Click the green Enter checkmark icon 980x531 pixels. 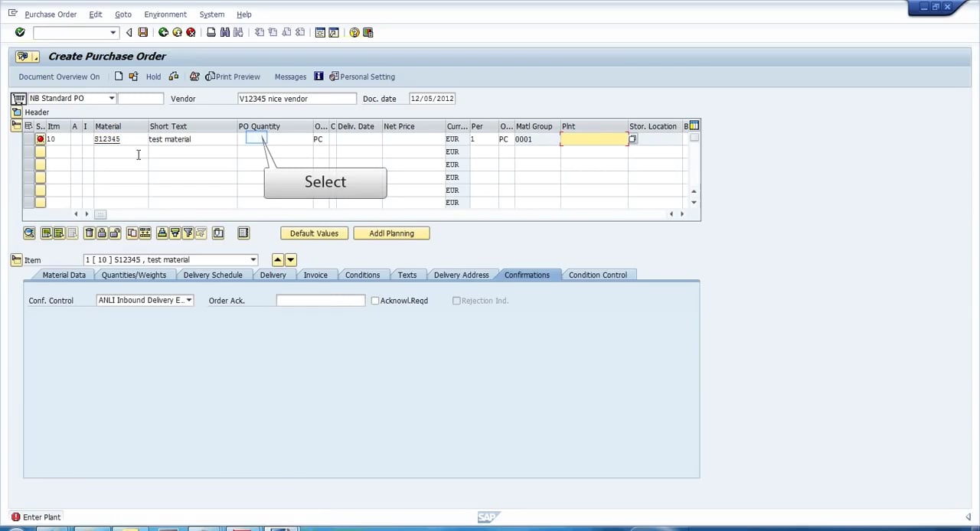20,32
